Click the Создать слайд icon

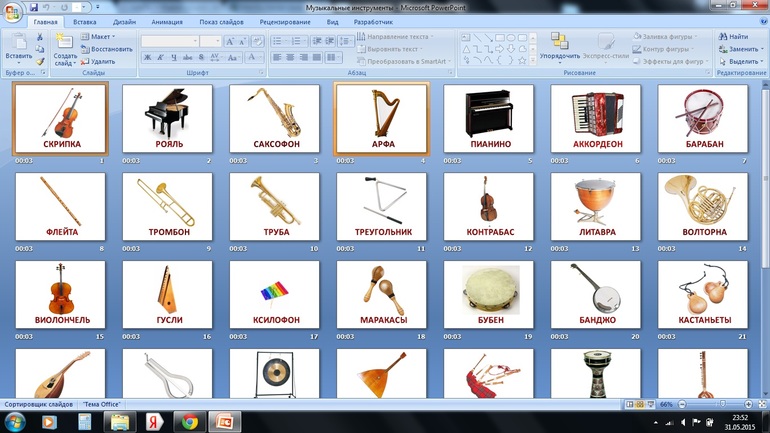pos(65,44)
